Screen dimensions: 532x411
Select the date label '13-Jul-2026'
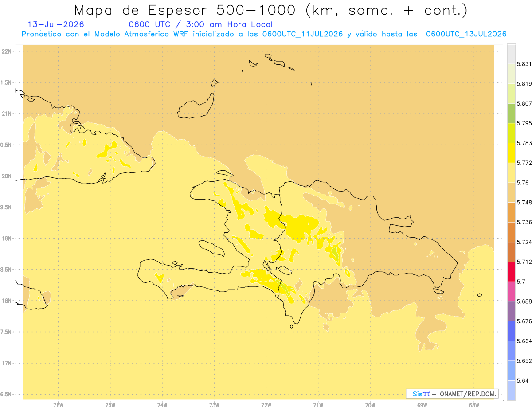coord(55,25)
